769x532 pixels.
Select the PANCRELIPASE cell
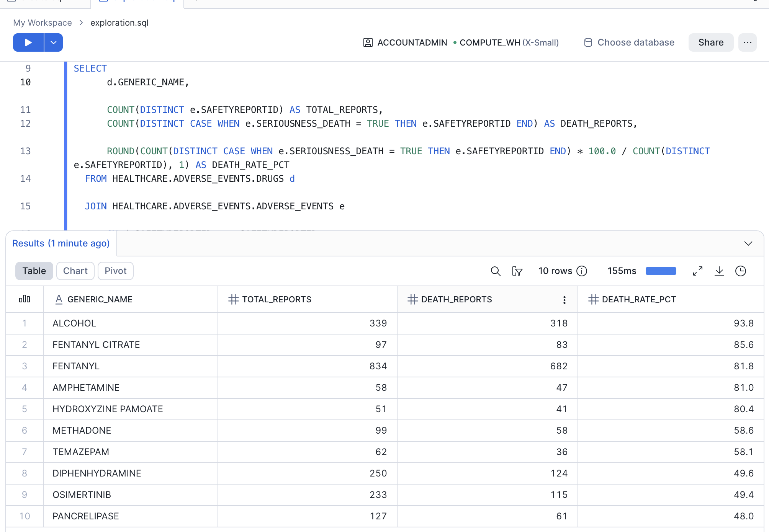130,516
